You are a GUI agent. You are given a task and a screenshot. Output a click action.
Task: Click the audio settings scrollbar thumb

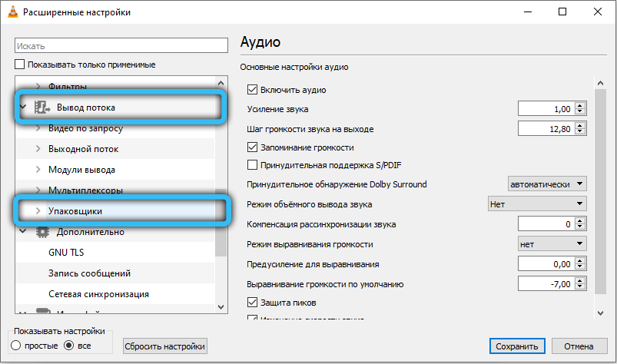[600, 191]
